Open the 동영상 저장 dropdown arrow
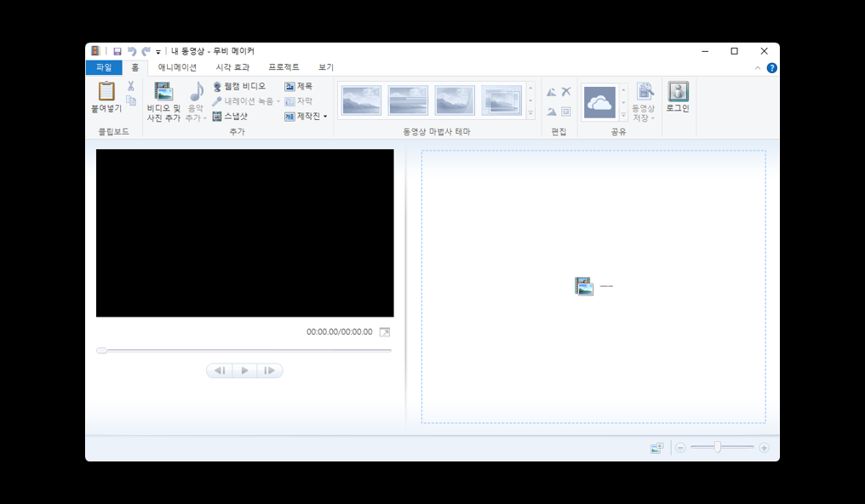 [x=653, y=118]
